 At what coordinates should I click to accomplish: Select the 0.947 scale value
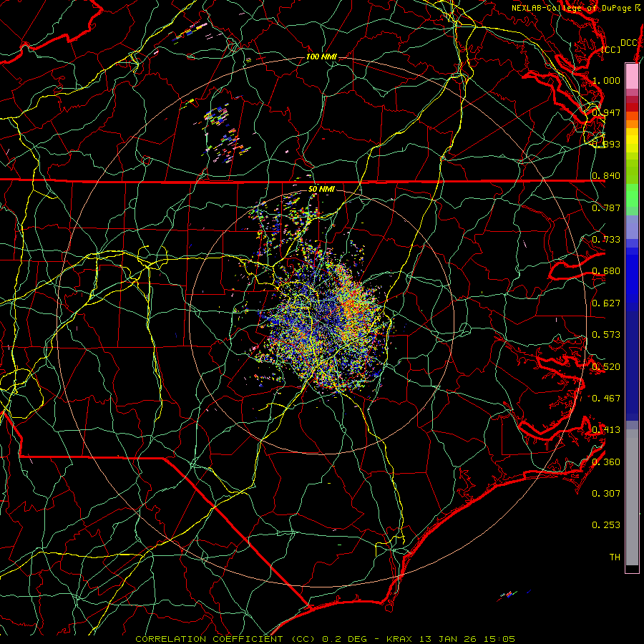click(606, 112)
